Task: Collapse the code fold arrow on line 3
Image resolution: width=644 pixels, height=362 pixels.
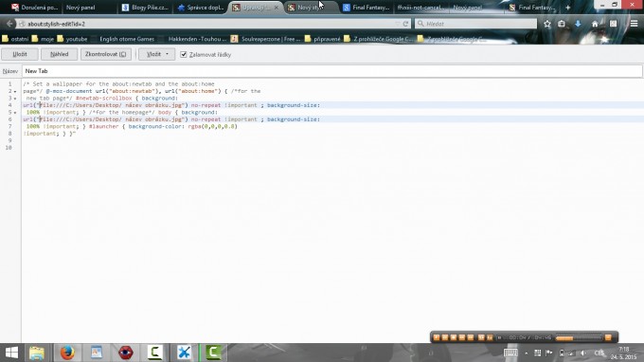Action: pyautogui.click(x=15, y=99)
